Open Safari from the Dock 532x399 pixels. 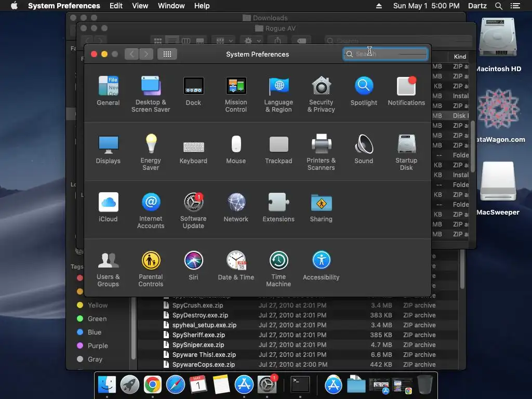[175, 385]
